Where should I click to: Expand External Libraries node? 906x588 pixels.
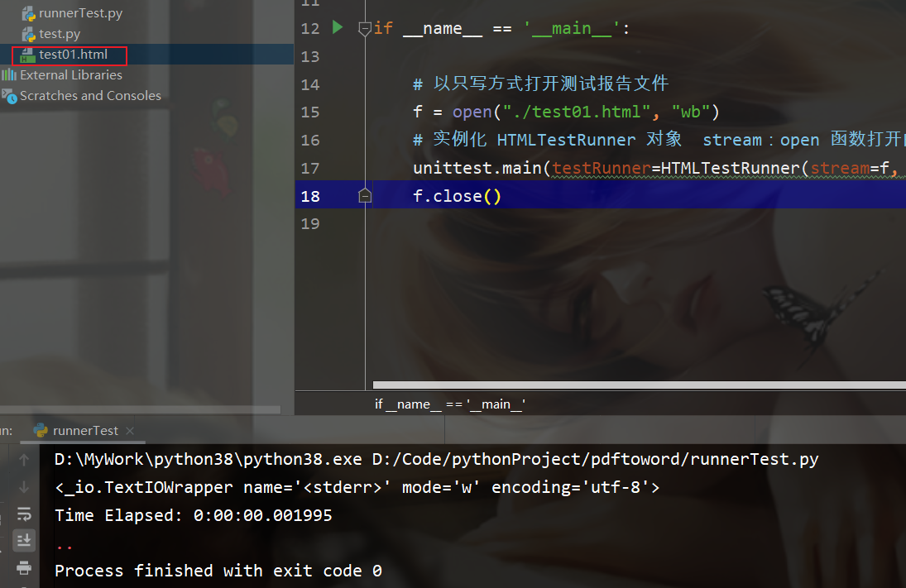click(62, 75)
